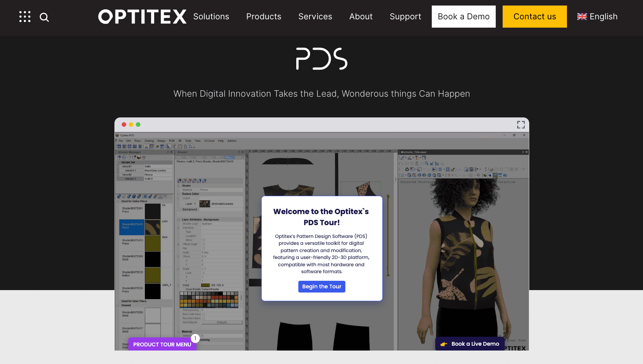This screenshot has width=643, height=364.
Task: Toggle the Mirror checkbox
Action: coord(203,240)
